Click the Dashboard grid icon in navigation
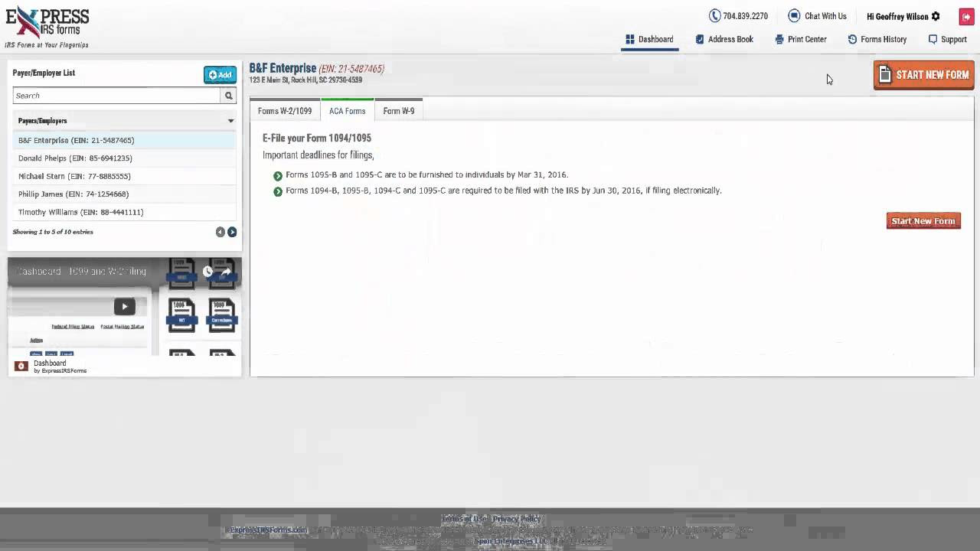Image resolution: width=980 pixels, height=551 pixels. coord(630,39)
